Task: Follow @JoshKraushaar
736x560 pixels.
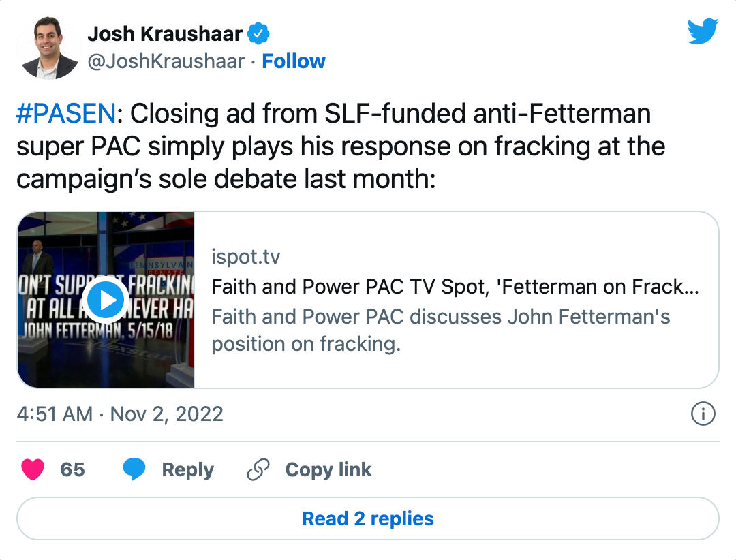Action: pyautogui.click(x=294, y=61)
